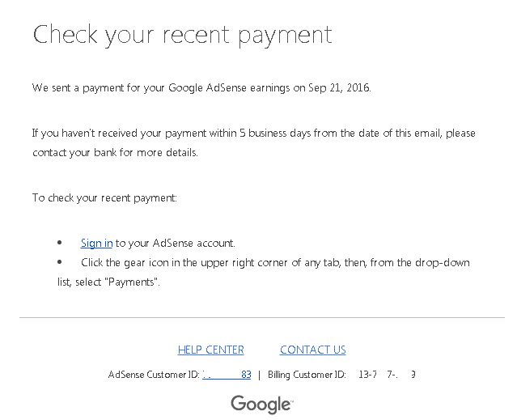This screenshot has width=517, height=420.
Task: Click the "Sep 21, 2016" date text
Action: (x=339, y=87)
